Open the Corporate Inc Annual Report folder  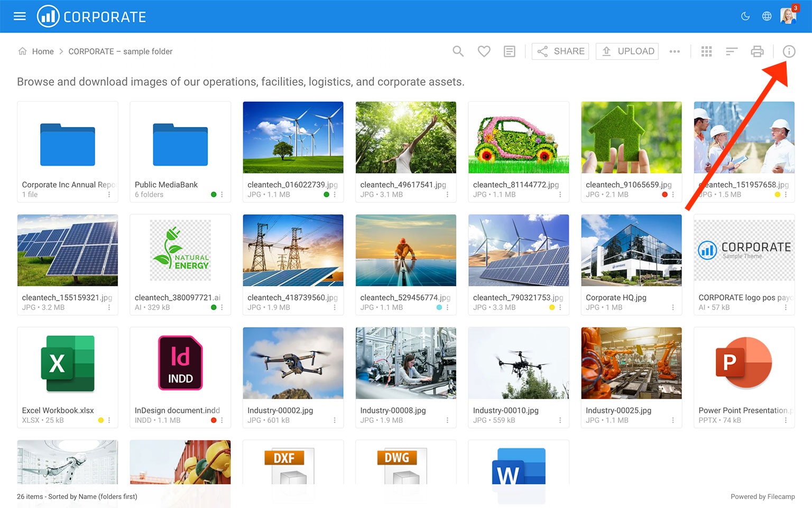click(68, 144)
